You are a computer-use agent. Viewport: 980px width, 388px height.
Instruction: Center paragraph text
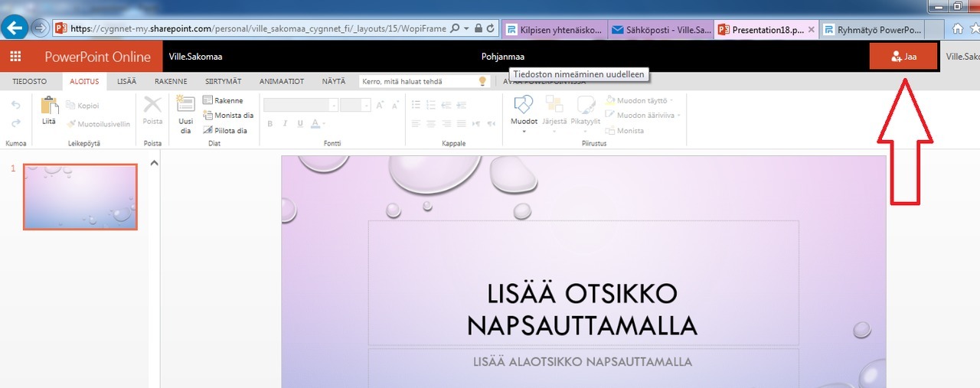pyautogui.click(x=432, y=123)
